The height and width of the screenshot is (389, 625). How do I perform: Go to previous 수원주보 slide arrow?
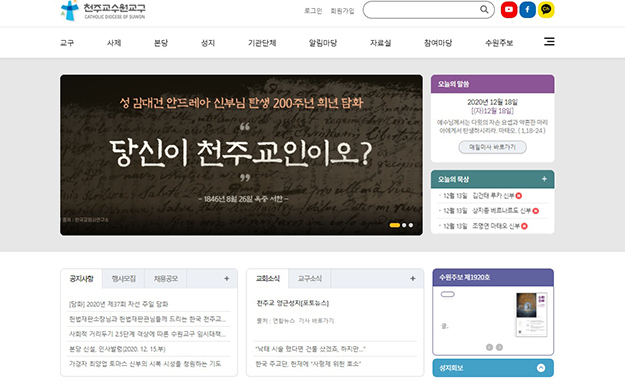coord(489,347)
